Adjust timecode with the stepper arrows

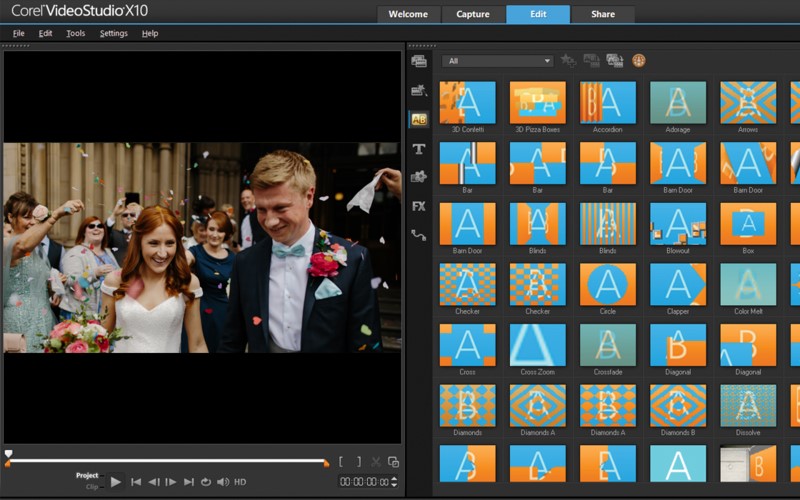[x=394, y=482]
